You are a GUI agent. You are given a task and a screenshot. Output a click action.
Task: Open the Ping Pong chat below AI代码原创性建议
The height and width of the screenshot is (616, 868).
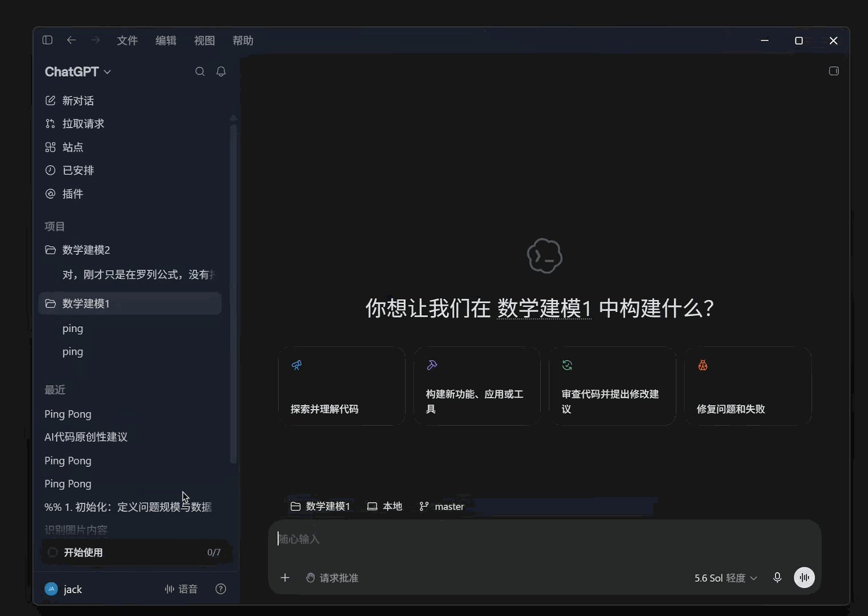point(130,461)
